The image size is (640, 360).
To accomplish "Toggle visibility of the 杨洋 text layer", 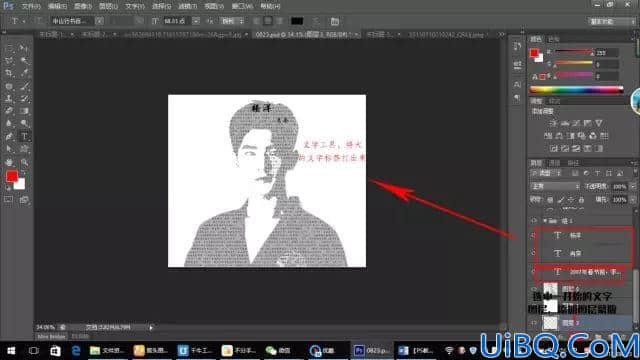I will [533, 236].
